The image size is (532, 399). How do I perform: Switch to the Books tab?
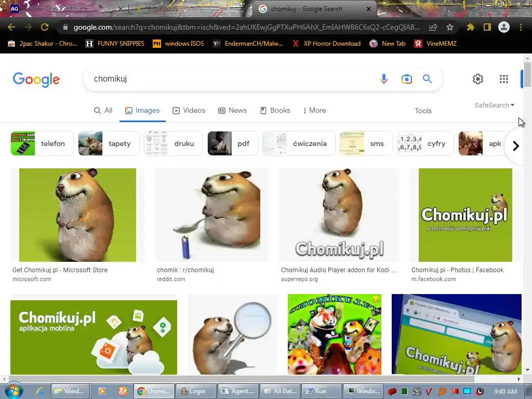click(x=275, y=111)
